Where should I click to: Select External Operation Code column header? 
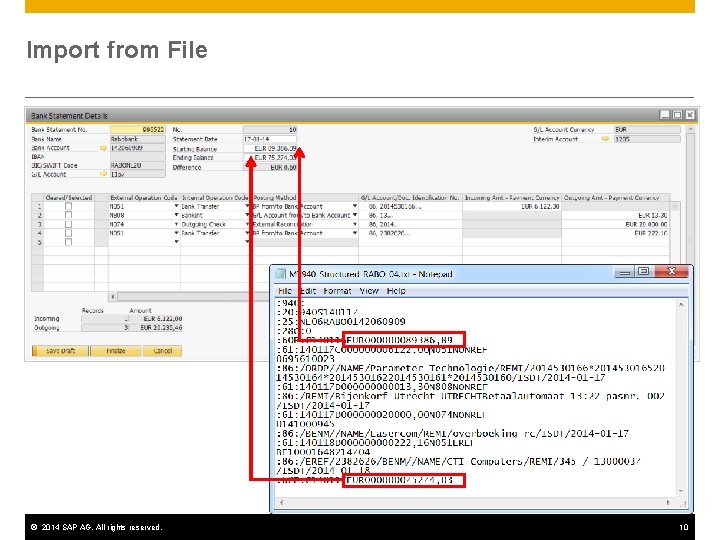pyautogui.click(x=144, y=197)
